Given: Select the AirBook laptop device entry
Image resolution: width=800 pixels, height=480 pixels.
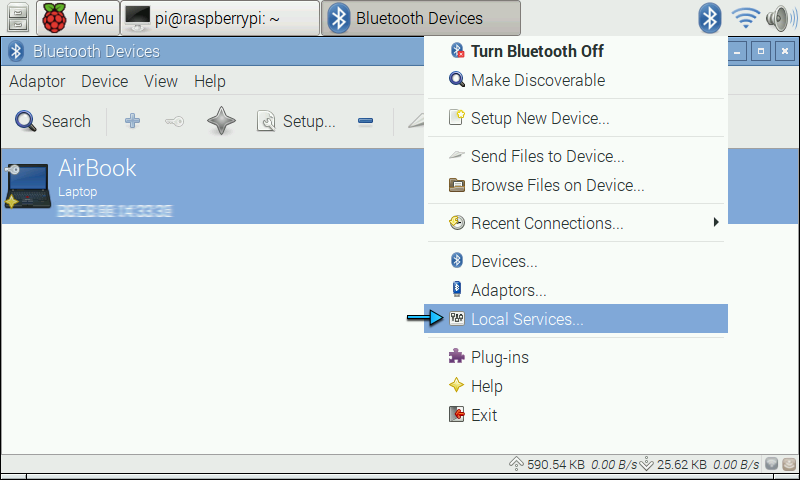Looking at the screenshot, I should point(212,186).
